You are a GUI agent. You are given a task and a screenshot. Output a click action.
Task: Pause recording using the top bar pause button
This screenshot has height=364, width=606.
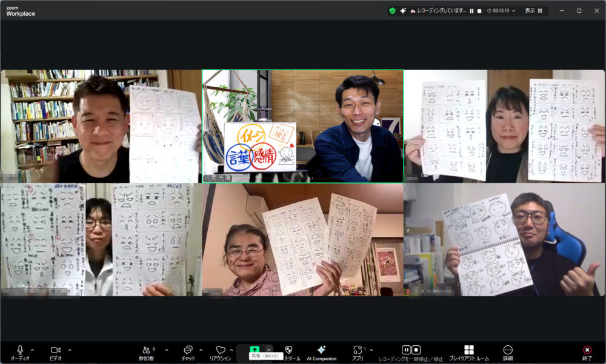pyautogui.click(x=471, y=11)
